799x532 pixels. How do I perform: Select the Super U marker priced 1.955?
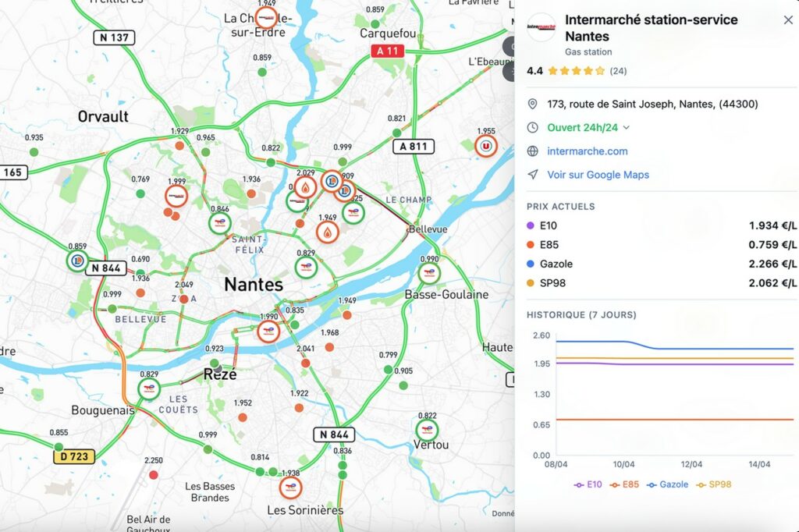[486, 146]
